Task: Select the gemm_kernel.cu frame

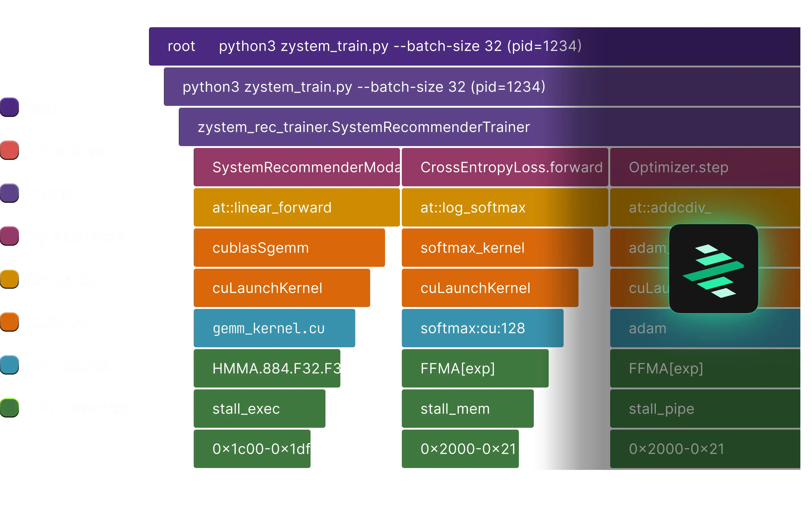Action: point(274,328)
